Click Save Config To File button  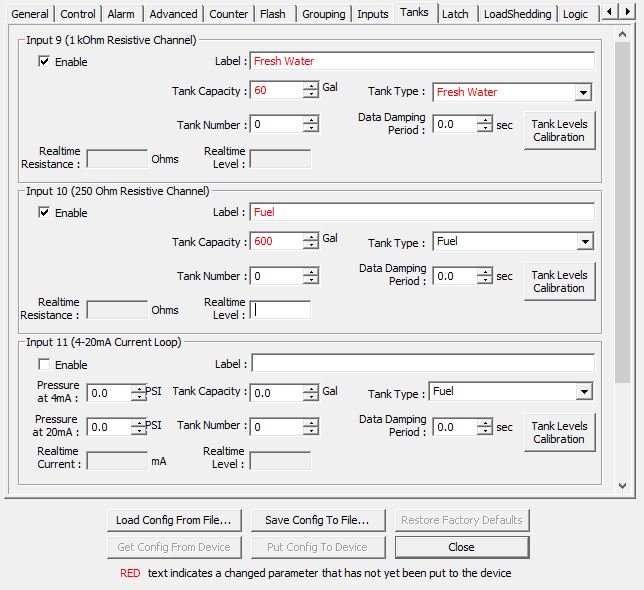point(317,520)
